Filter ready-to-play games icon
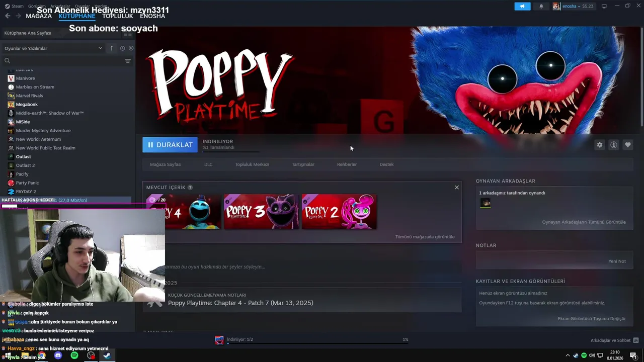 pyautogui.click(x=131, y=48)
